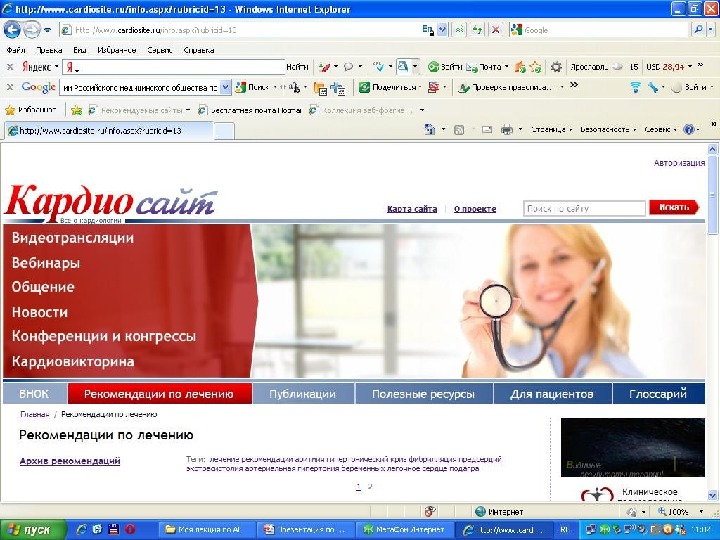Select the Рекомендации по лечению tab
The image size is (720, 540).
[x=159, y=394]
